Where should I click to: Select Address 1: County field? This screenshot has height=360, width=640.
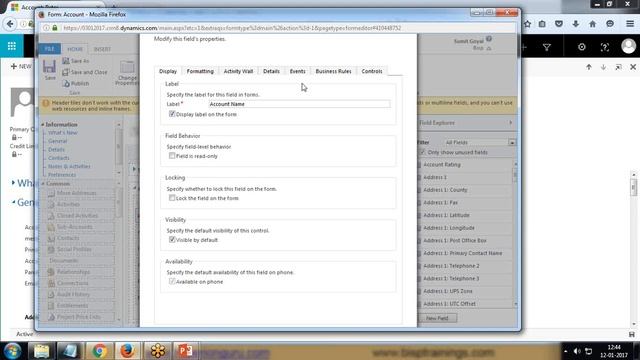(445, 190)
